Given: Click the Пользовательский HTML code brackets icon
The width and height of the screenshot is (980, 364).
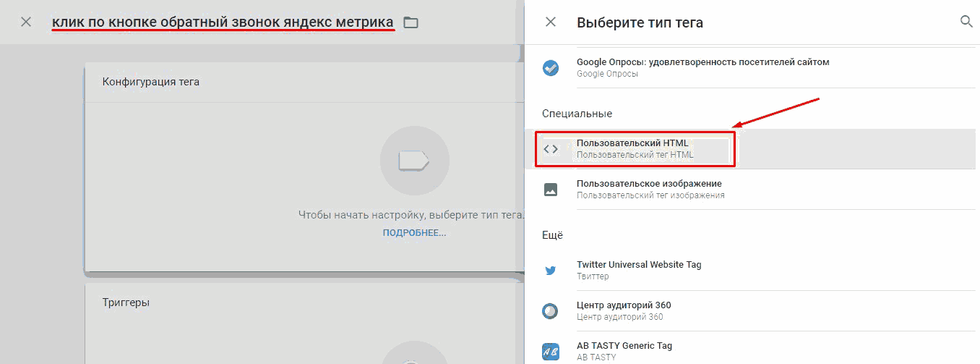Looking at the screenshot, I should tap(551, 149).
